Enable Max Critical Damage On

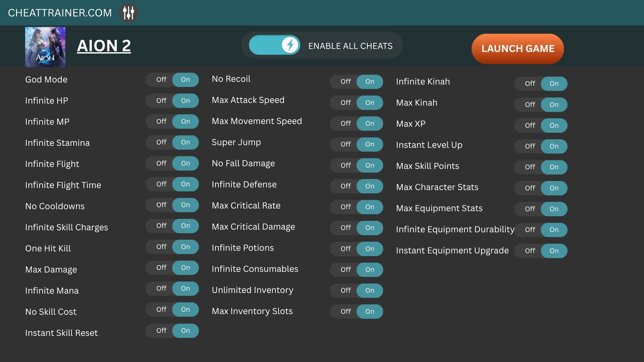tap(370, 228)
